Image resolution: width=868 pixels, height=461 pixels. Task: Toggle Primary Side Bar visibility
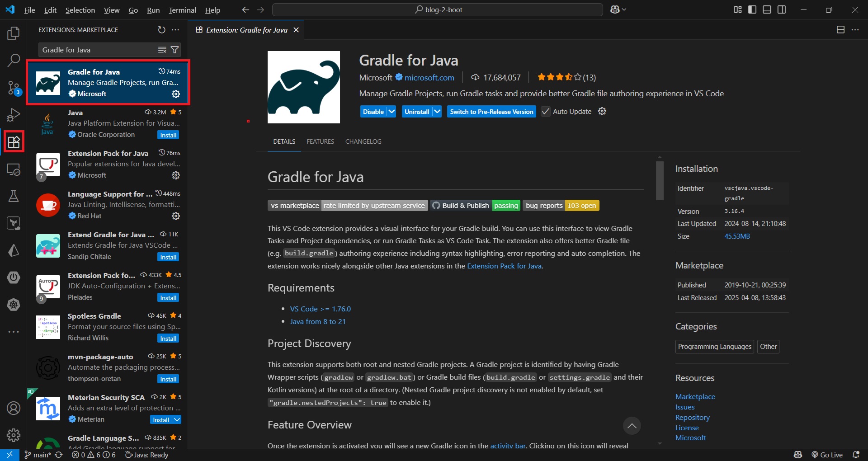pyautogui.click(x=752, y=9)
